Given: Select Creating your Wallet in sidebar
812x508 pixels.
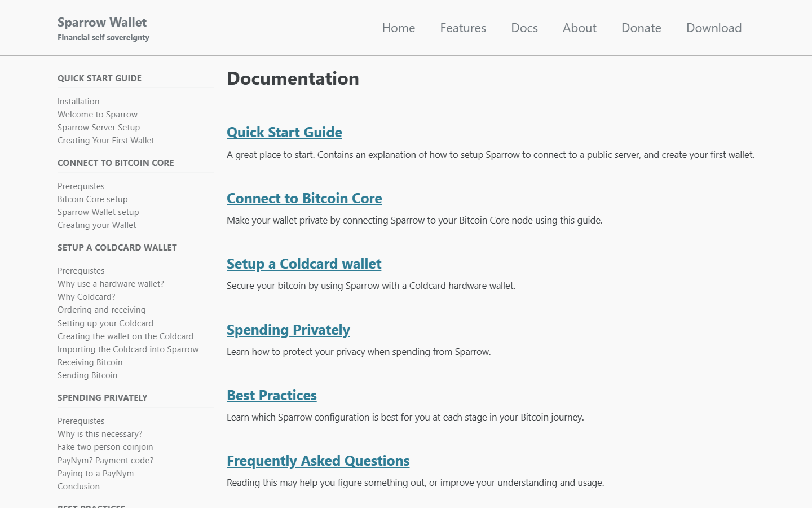Looking at the screenshot, I should coord(97,225).
